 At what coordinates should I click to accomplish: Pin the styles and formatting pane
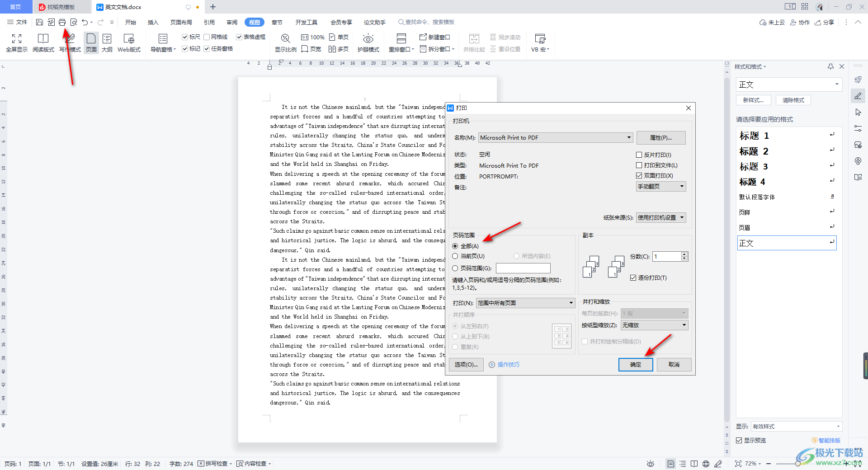tap(830, 66)
